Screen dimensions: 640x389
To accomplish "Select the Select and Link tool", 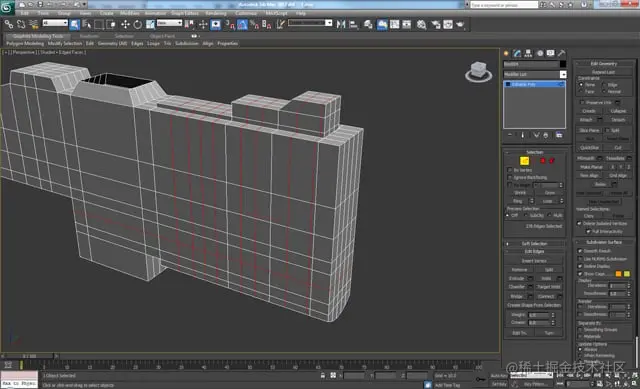I will pyautogui.click(x=8, y=24).
